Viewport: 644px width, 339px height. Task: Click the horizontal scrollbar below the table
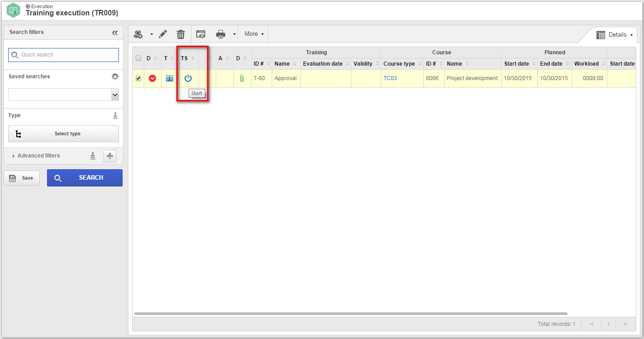[350, 314]
